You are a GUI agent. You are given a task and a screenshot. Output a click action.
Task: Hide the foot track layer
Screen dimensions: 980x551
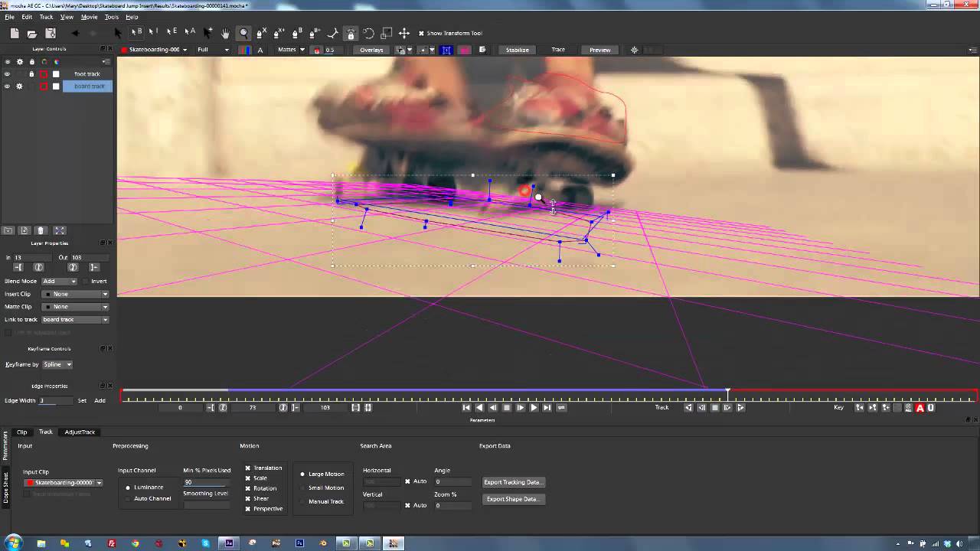(7, 74)
